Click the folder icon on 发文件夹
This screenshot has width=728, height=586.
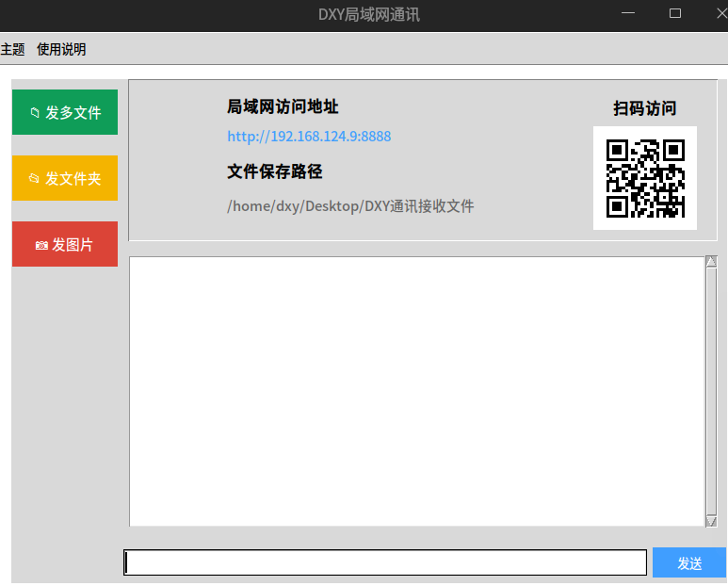pos(34,178)
